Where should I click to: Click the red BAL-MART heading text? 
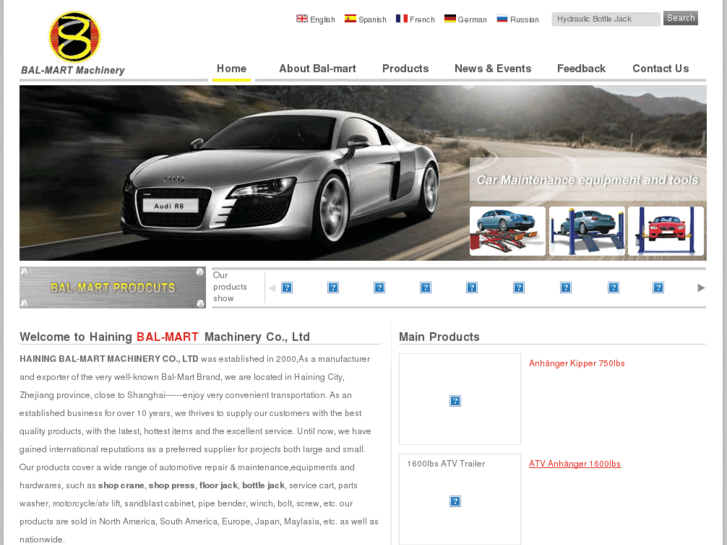pos(167,337)
